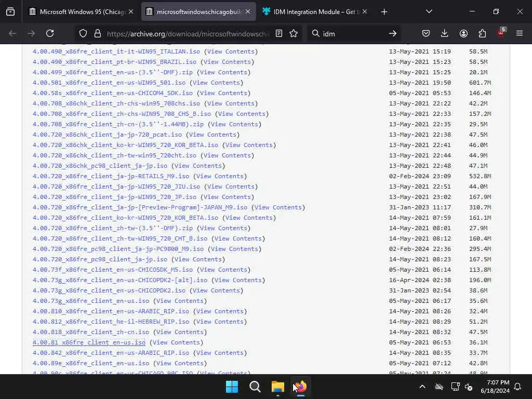Download 4.00.720 x86chk_pc98_client_ja-jp.iso
The image size is (532, 399).
click(x=100, y=166)
